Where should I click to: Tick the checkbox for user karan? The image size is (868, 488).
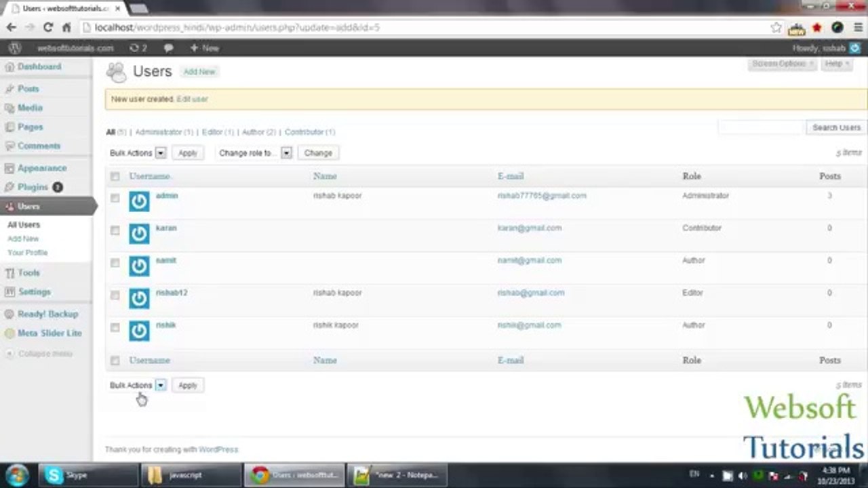tap(115, 230)
